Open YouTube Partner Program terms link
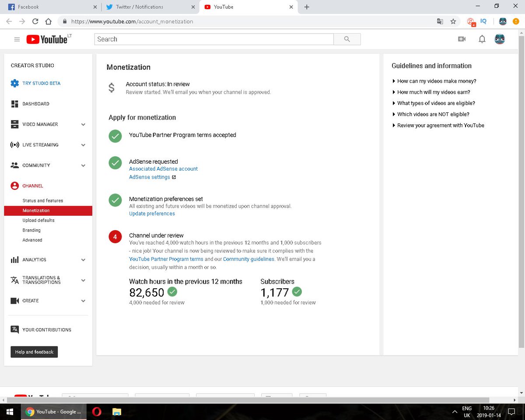The height and width of the screenshot is (420, 525). click(x=166, y=259)
